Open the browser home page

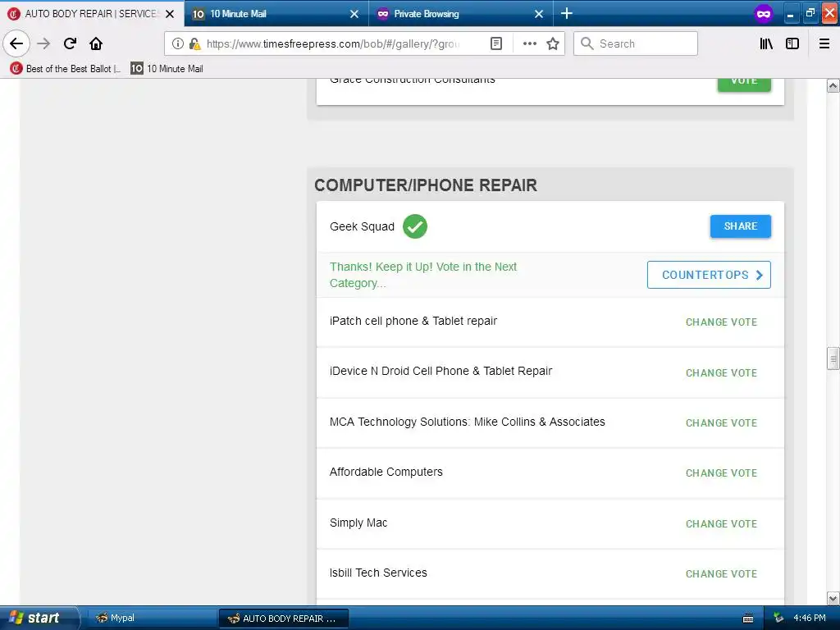coord(96,43)
